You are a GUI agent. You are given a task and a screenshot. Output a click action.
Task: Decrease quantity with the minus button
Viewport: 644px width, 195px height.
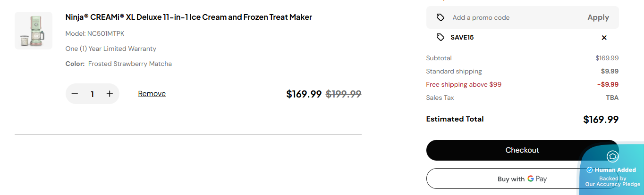coord(75,94)
